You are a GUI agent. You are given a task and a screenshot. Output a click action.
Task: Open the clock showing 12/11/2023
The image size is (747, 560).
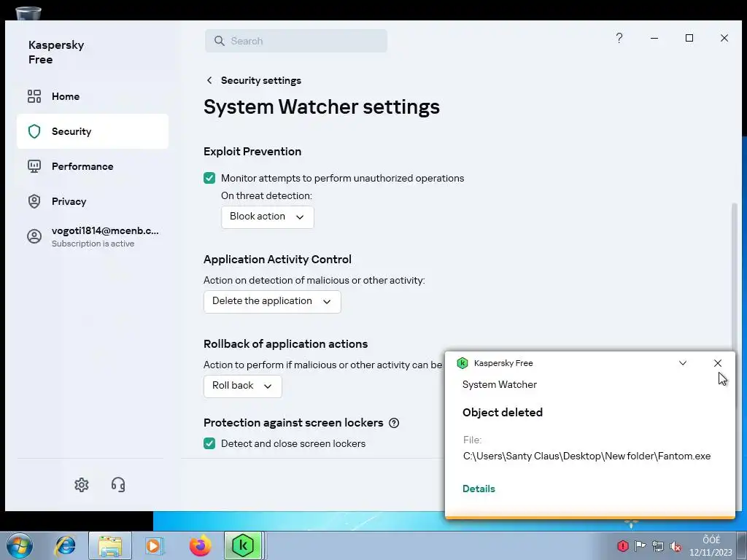(711, 546)
